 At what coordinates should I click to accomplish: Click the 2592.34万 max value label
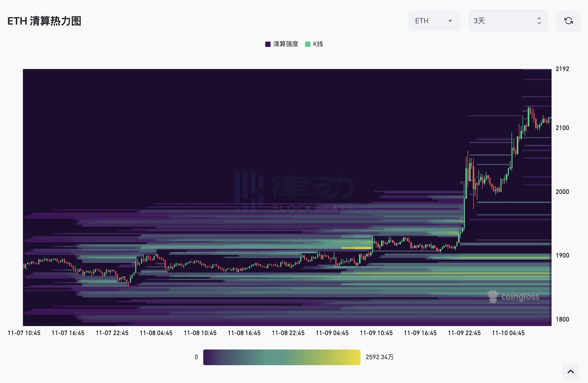[x=379, y=357]
